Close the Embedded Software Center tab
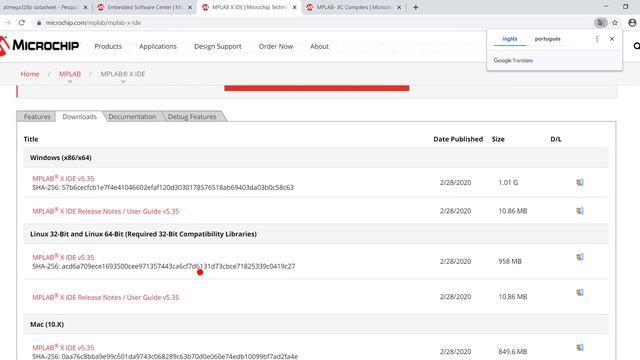Image resolution: width=640 pixels, height=360 pixels. click(190, 7)
